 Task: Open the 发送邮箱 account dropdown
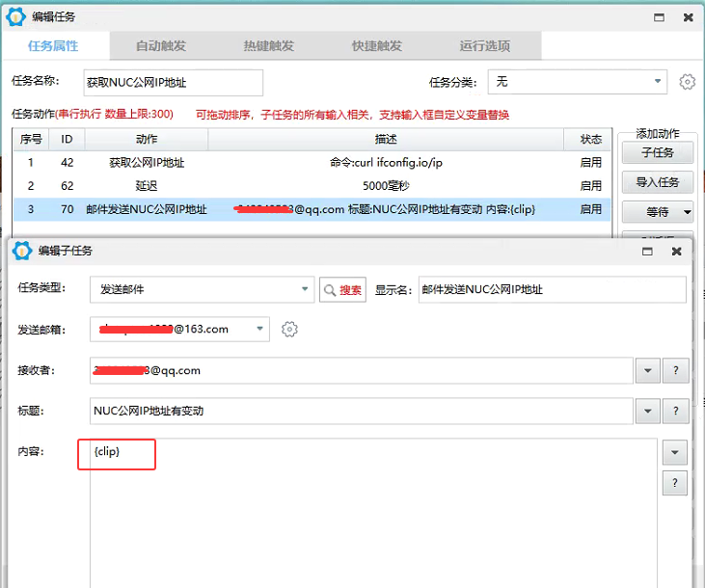[259, 330]
